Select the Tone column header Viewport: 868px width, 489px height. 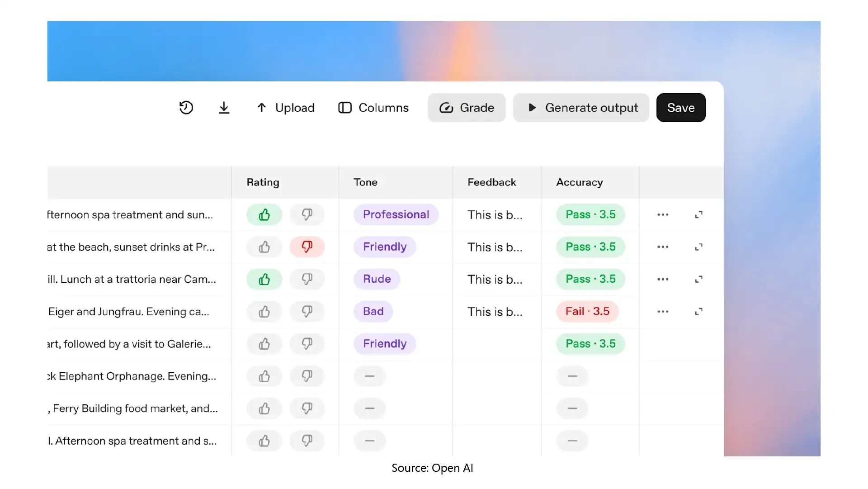365,182
